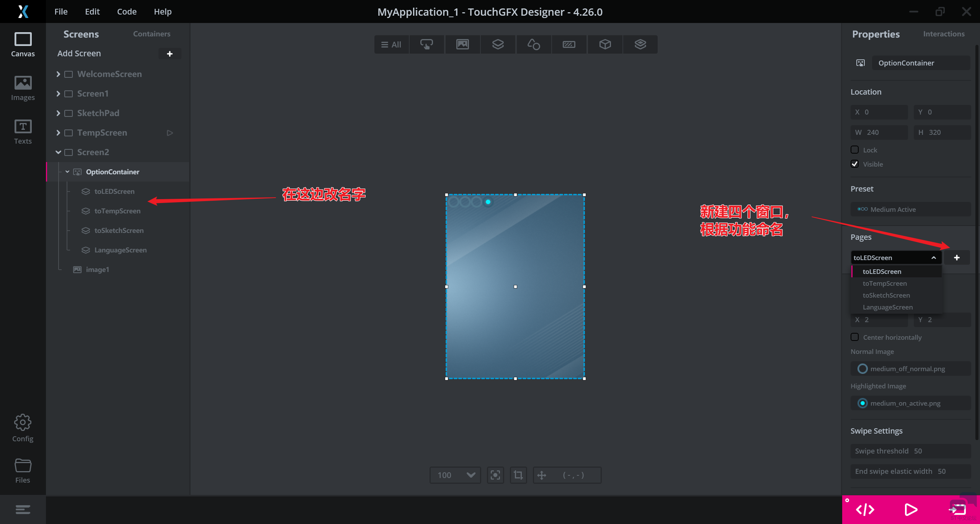Open the Code menu

click(126, 11)
